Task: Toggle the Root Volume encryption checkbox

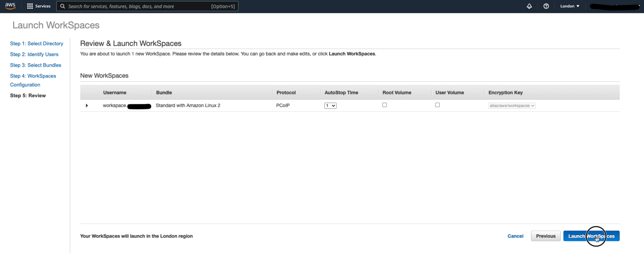Action: 385,105
